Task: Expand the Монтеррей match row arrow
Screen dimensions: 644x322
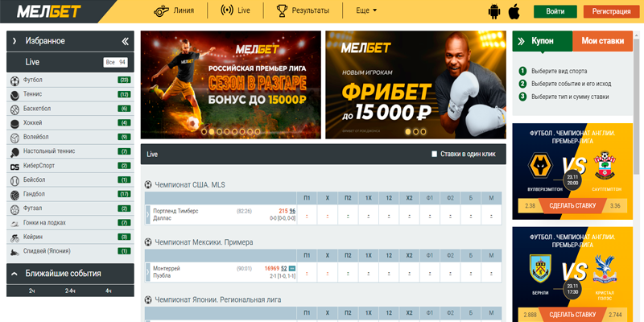Action: (x=148, y=272)
